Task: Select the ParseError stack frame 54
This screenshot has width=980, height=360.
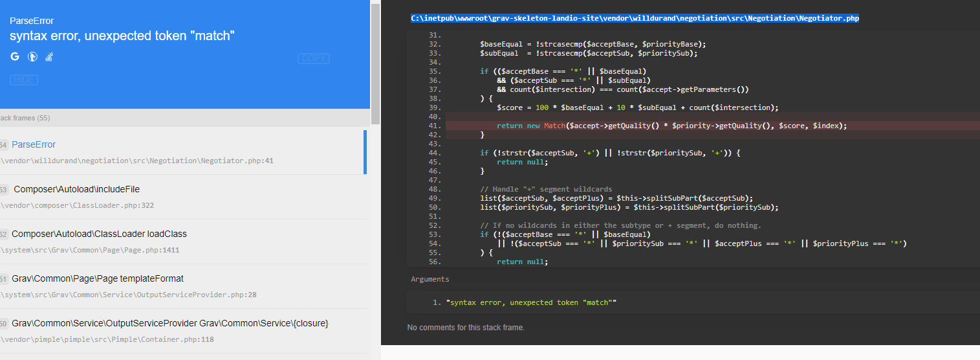Action: (x=182, y=152)
